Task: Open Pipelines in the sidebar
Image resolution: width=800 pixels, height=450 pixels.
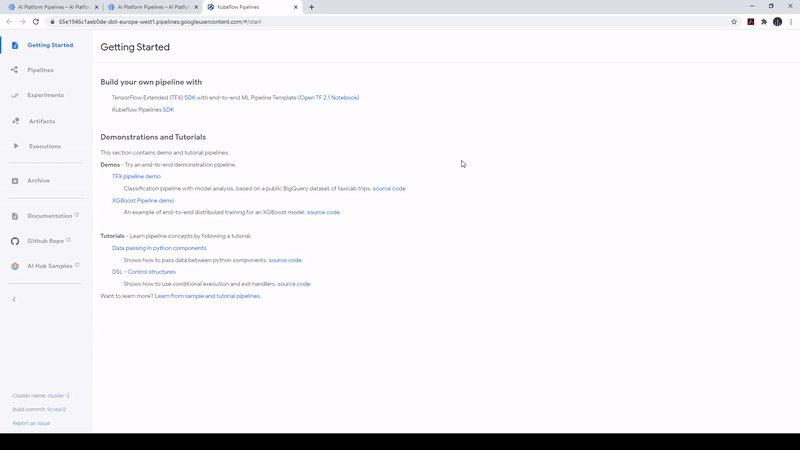Action: point(40,70)
